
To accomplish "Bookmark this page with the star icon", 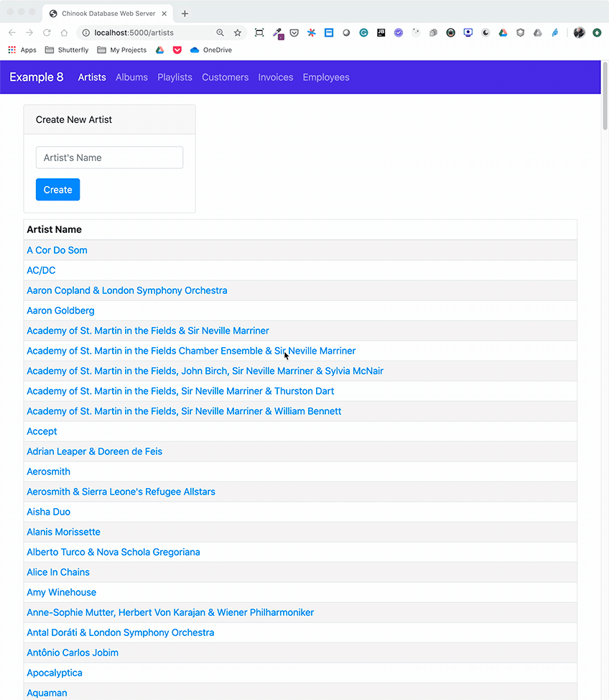I will [x=238, y=33].
